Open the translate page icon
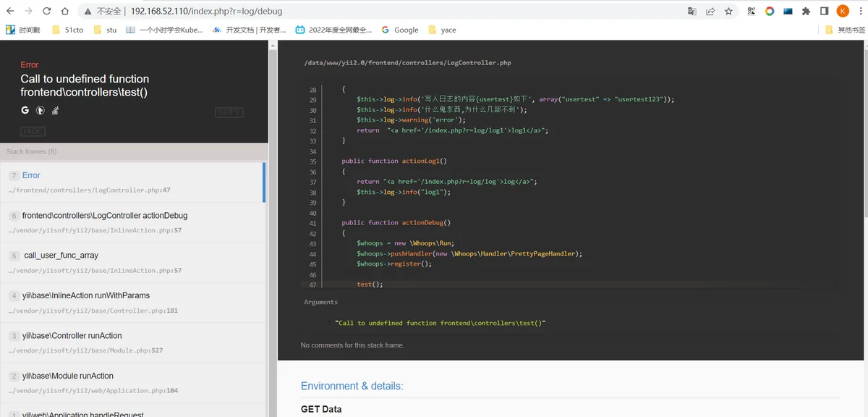 [x=692, y=11]
